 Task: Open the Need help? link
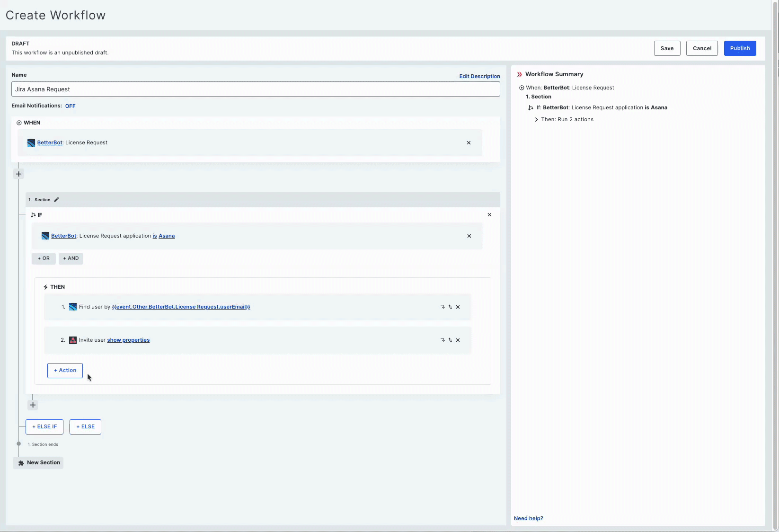(x=528, y=518)
